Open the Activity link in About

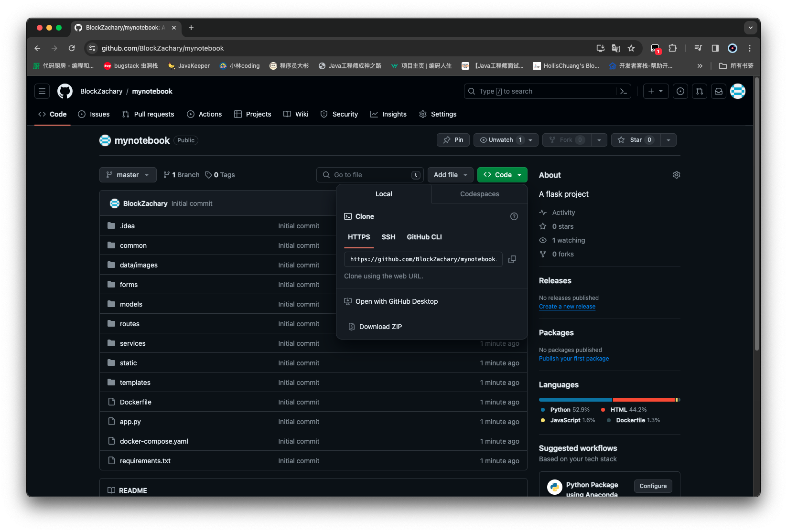pyautogui.click(x=563, y=213)
